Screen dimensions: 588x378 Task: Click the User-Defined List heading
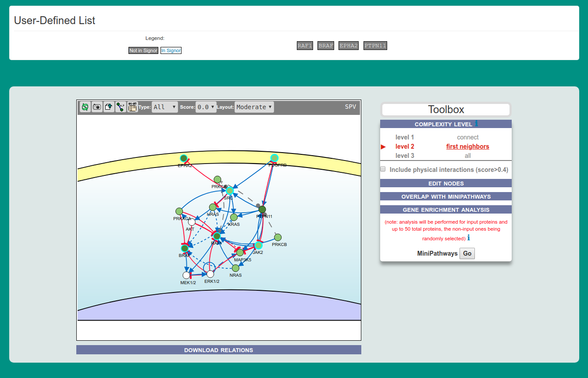55,20
